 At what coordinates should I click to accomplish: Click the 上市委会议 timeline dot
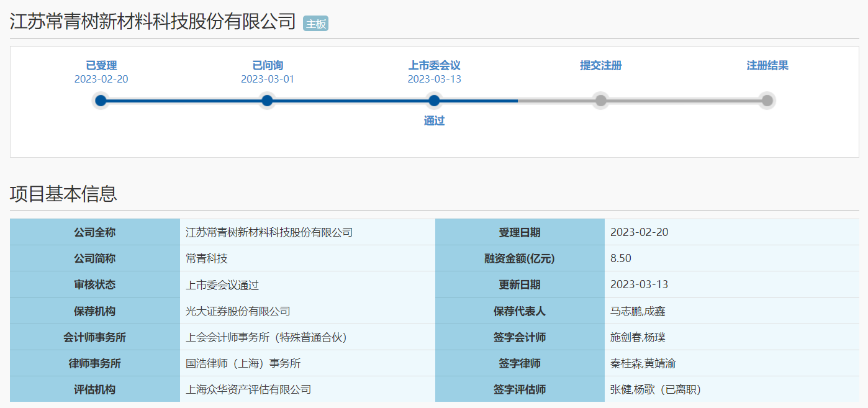pyautogui.click(x=434, y=101)
